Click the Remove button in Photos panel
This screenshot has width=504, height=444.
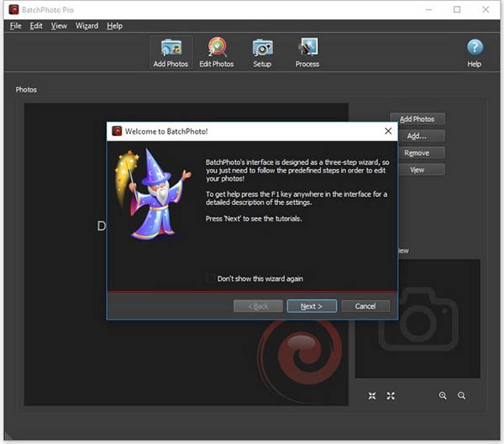417,153
